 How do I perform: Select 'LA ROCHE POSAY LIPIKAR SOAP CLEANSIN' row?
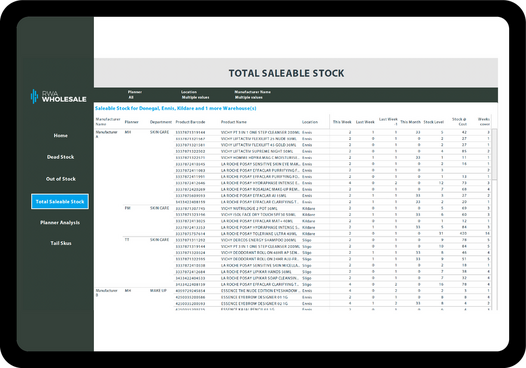(332, 278)
